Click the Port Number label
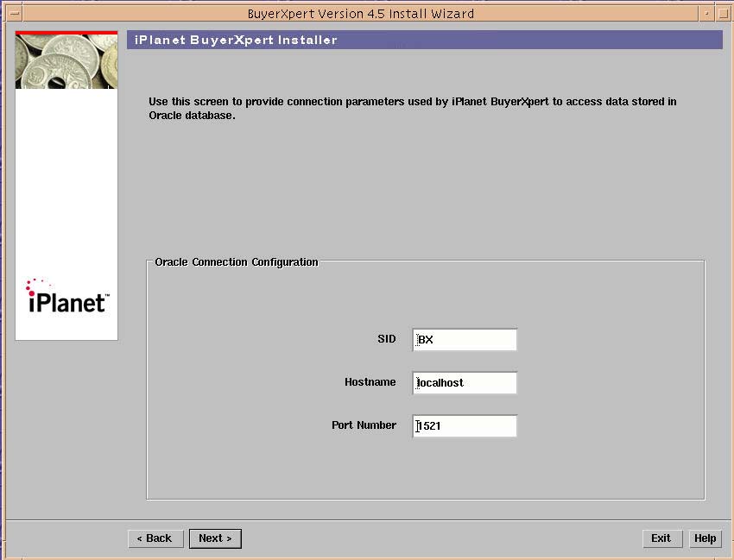This screenshot has width=734, height=560. pyautogui.click(x=364, y=425)
